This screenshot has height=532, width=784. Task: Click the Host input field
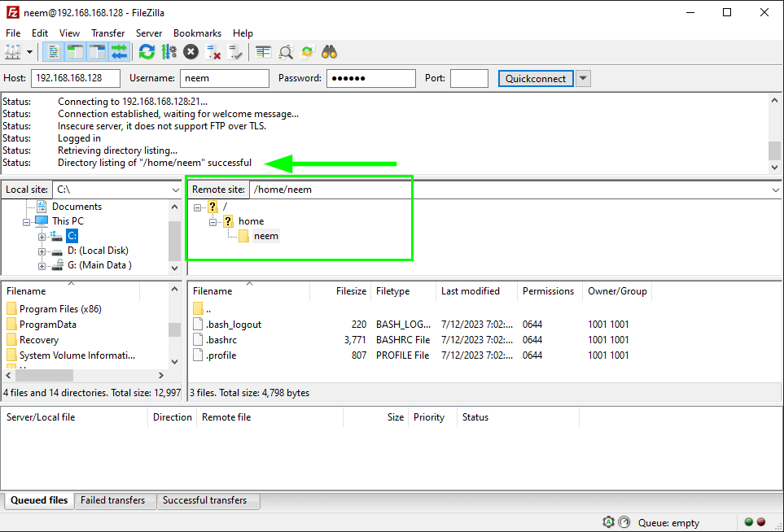(76, 78)
